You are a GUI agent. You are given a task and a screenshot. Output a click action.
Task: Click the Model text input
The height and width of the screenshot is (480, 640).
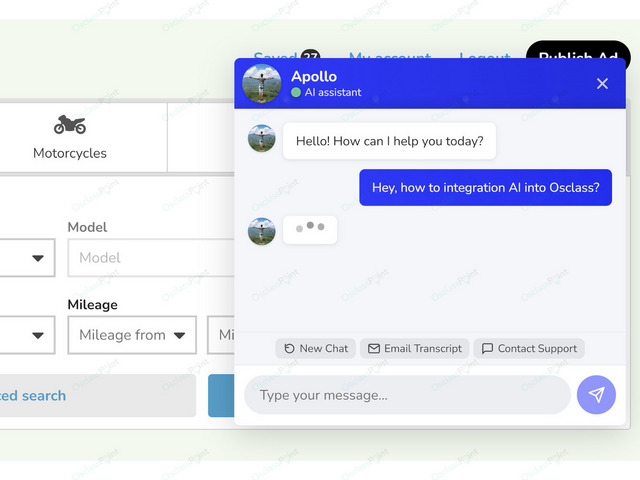(151, 258)
